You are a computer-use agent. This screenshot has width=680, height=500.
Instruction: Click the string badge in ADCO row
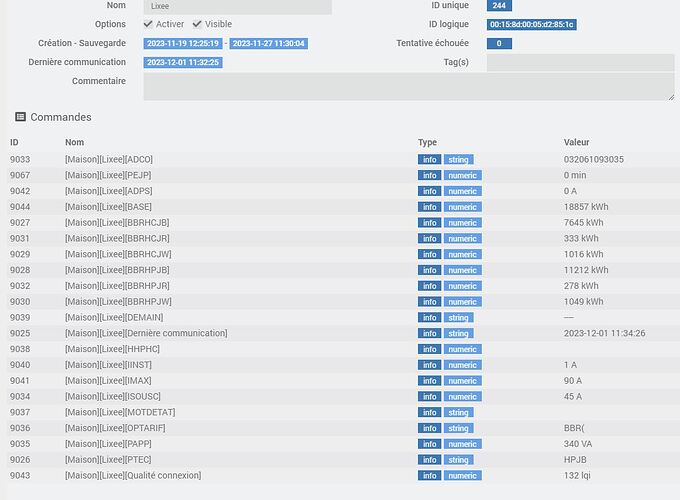coord(458,160)
